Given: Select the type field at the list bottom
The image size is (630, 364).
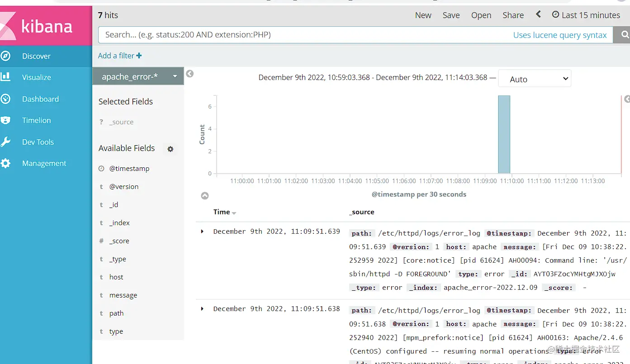Looking at the screenshot, I should pyautogui.click(x=116, y=331).
